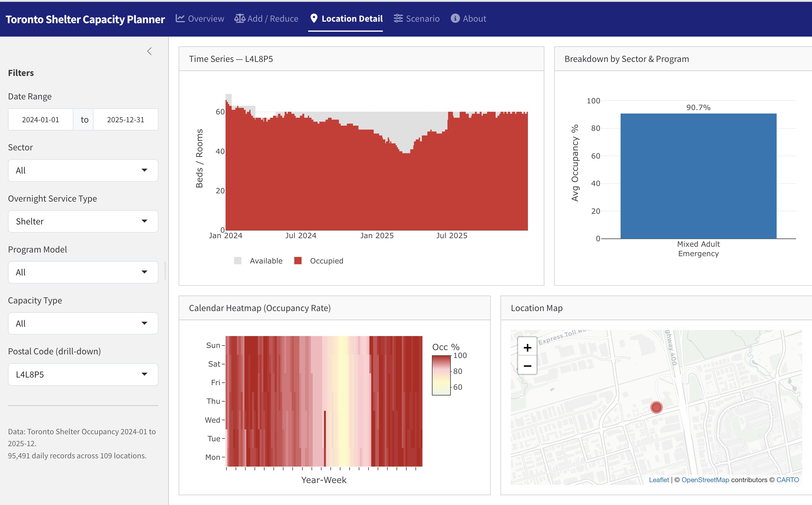Click the Scenario sliders icon

(398, 19)
